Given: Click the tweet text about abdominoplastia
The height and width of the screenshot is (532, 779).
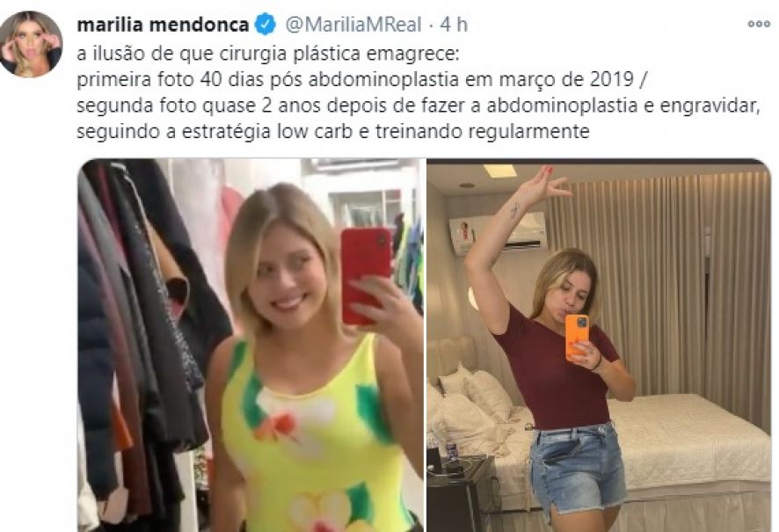Looking at the screenshot, I should [x=419, y=92].
